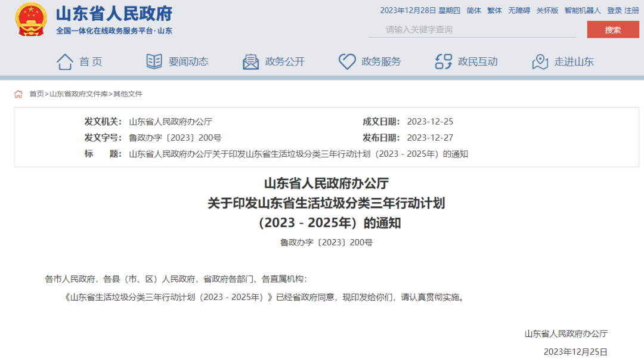
Task: Click the 发布日期： label
Action: [381, 138]
